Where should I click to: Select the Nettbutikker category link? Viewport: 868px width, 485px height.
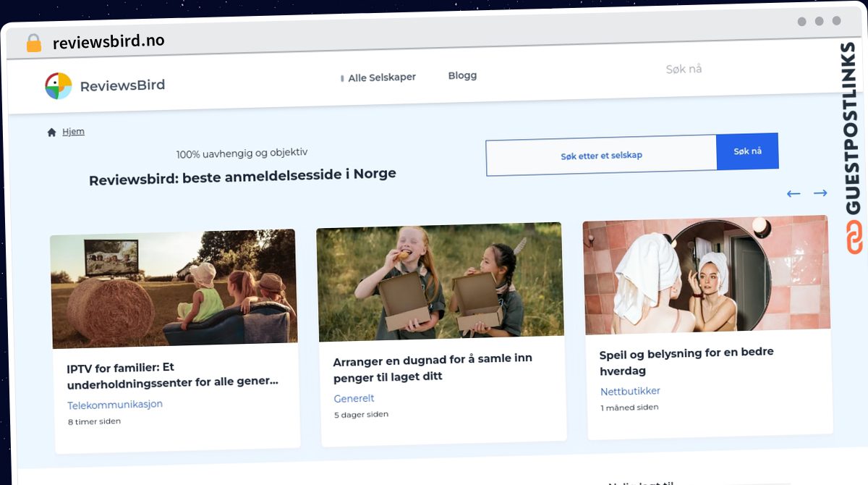point(630,392)
